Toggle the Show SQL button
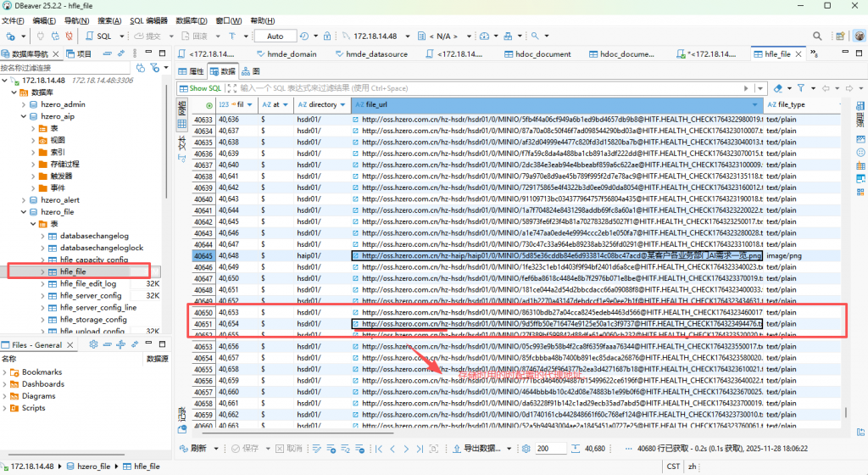This screenshot has height=475, width=868. [200, 88]
